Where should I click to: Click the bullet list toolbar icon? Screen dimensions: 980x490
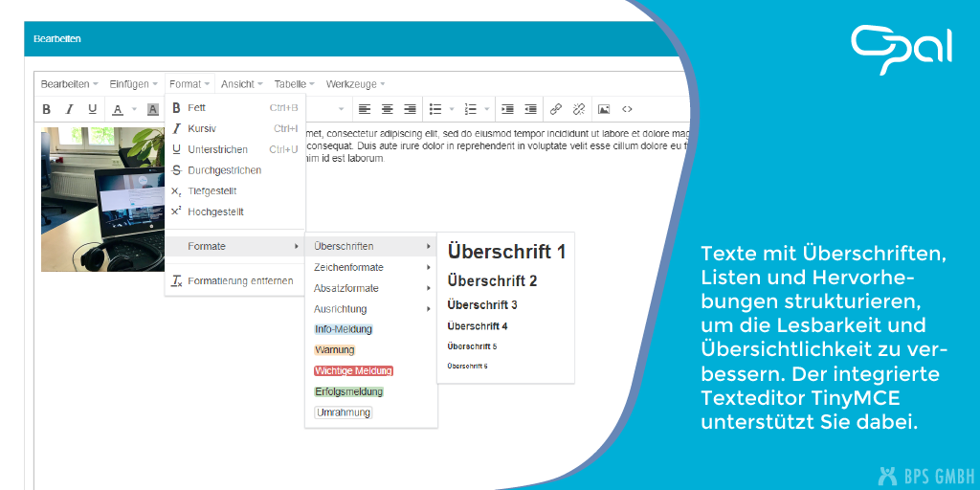tap(435, 109)
